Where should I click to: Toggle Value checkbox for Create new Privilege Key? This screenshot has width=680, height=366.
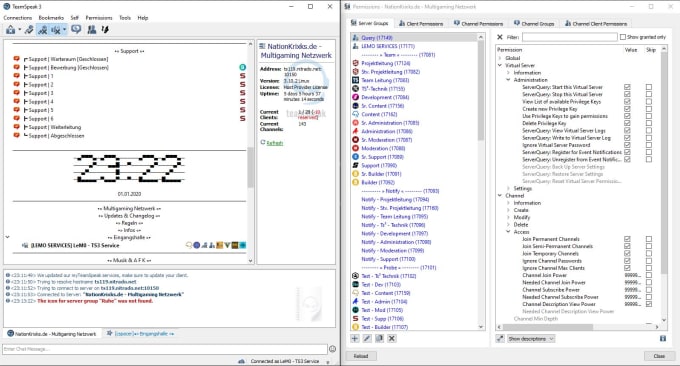pyautogui.click(x=627, y=109)
